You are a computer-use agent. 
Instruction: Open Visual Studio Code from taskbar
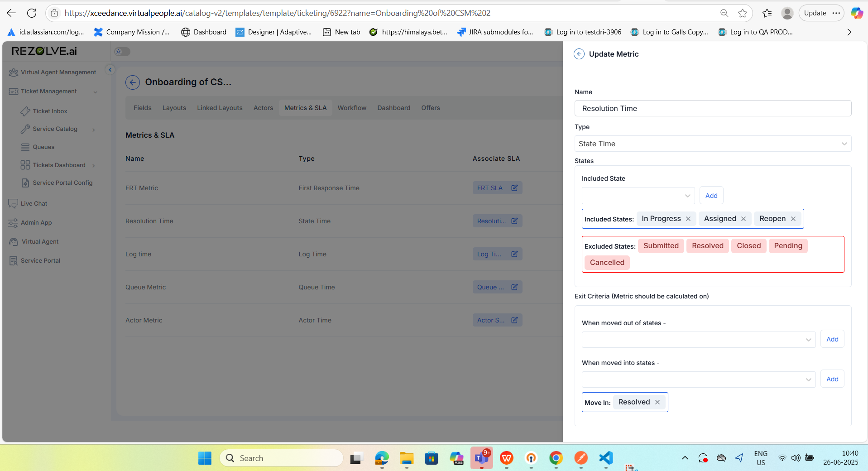coord(606,458)
